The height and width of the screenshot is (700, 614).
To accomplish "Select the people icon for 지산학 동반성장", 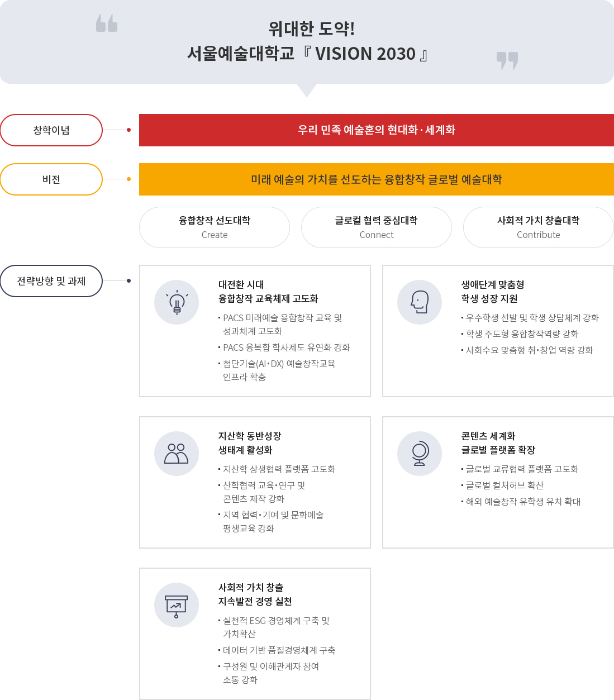I will [x=177, y=454].
